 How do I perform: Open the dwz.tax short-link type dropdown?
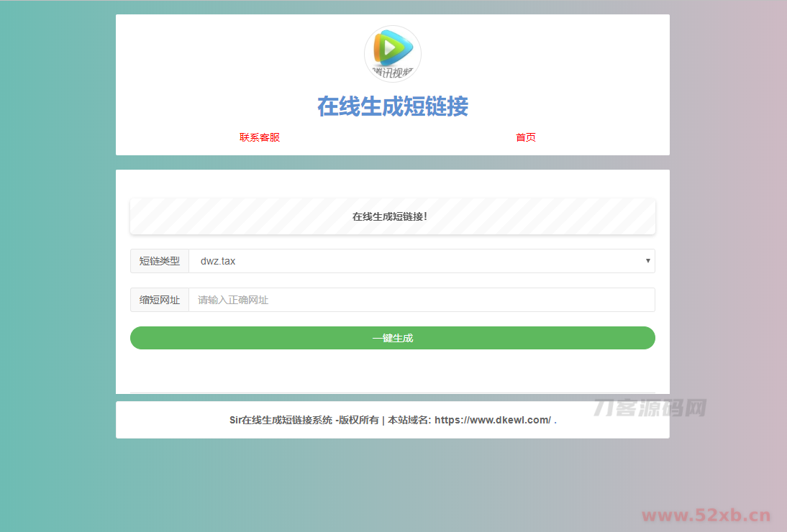(422, 261)
